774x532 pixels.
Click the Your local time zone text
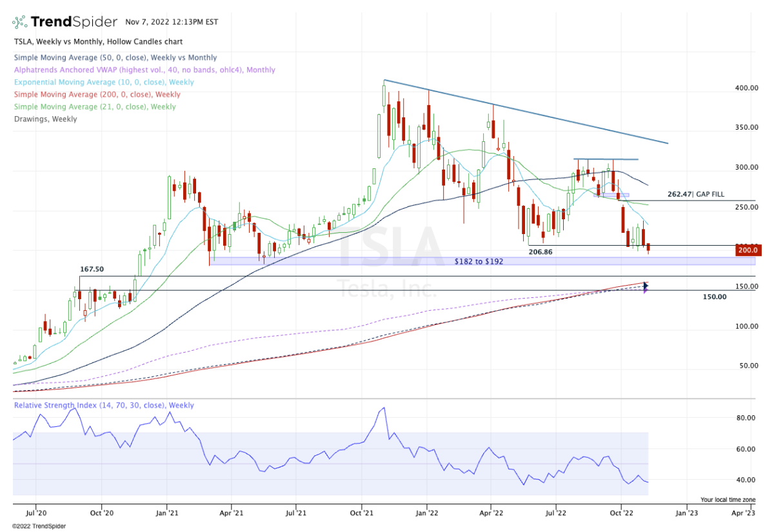point(727,500)
